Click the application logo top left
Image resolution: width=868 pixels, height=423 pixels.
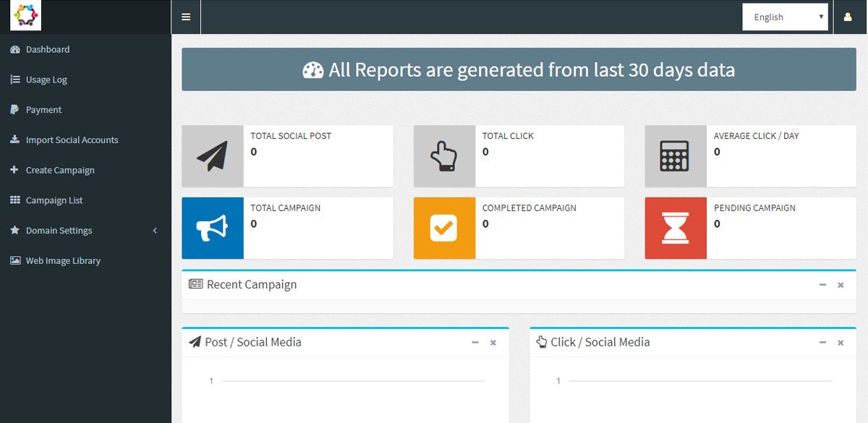tap(24, 14)
